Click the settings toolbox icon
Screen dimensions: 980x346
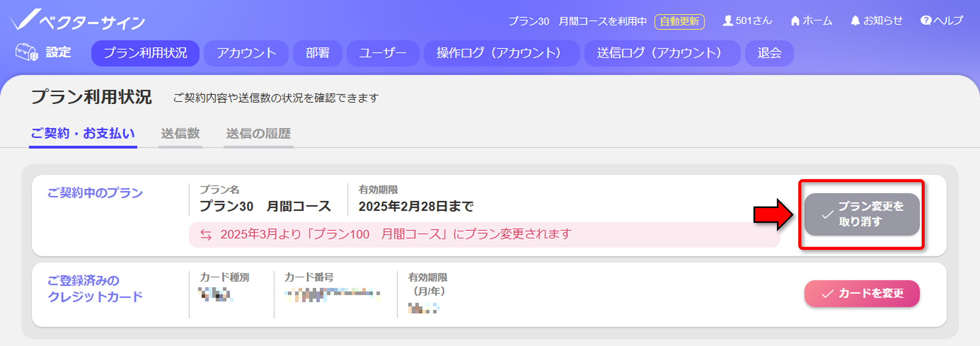[26, 52]
